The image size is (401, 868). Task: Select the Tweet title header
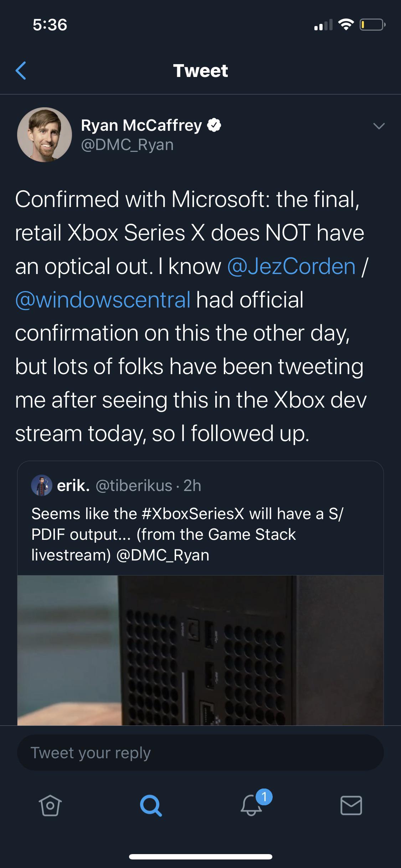[x=200, y=70]
